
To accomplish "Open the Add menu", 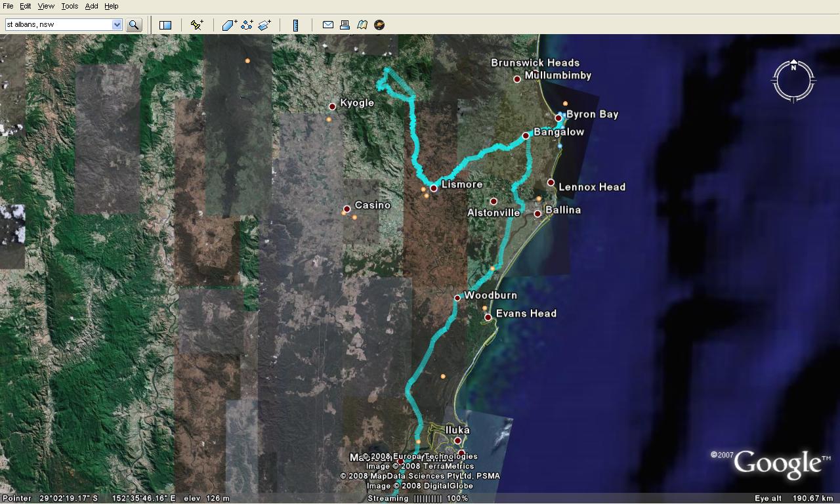I will (x=91, y=6).
